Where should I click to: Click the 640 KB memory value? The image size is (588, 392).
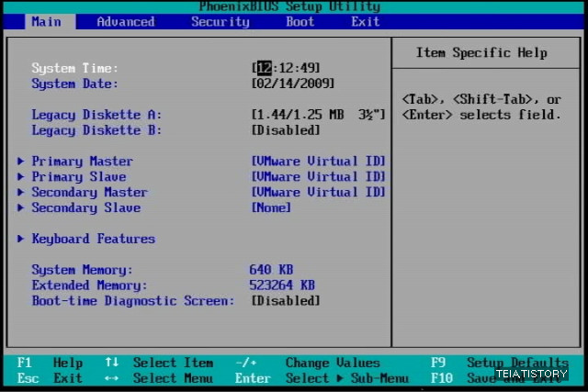pos(271,270)
